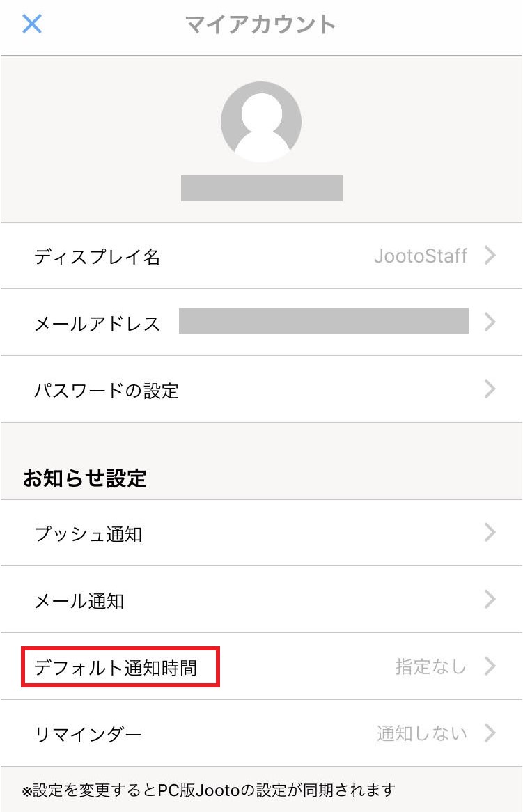Tap the profile avatar picture
523x812 pixels.
pos(261,122)
